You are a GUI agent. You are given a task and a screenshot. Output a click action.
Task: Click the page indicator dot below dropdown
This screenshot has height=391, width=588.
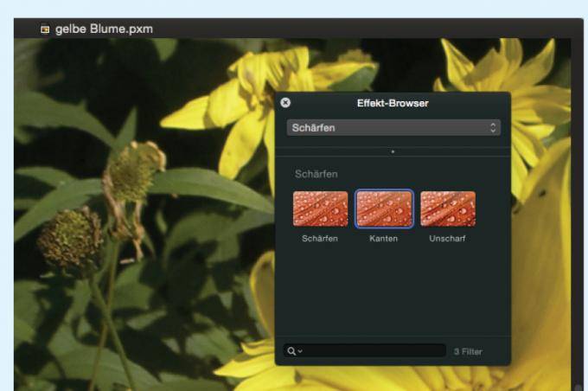(393, 152)
